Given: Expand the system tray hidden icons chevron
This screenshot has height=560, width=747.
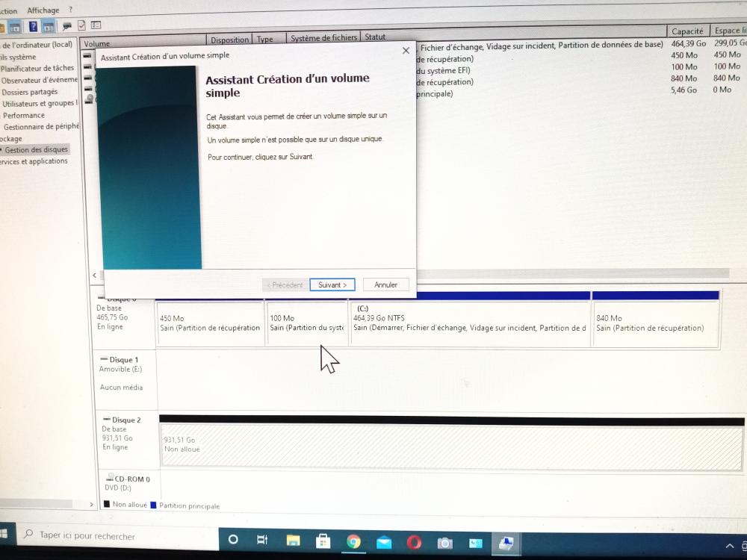Looking at the screenshot, I should [x=729, y=546].
